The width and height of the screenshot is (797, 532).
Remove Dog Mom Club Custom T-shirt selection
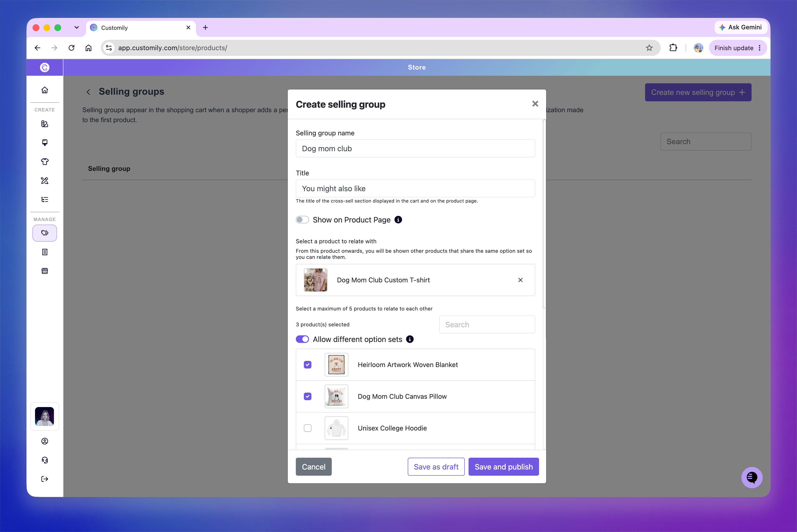tap(520, 280)
